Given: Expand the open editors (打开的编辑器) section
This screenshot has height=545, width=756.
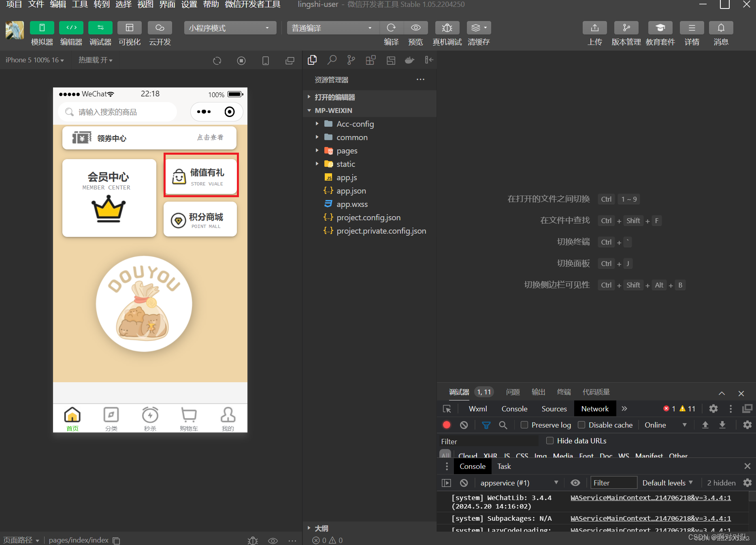Looking at the screenshot, I should tap(369, 97).
